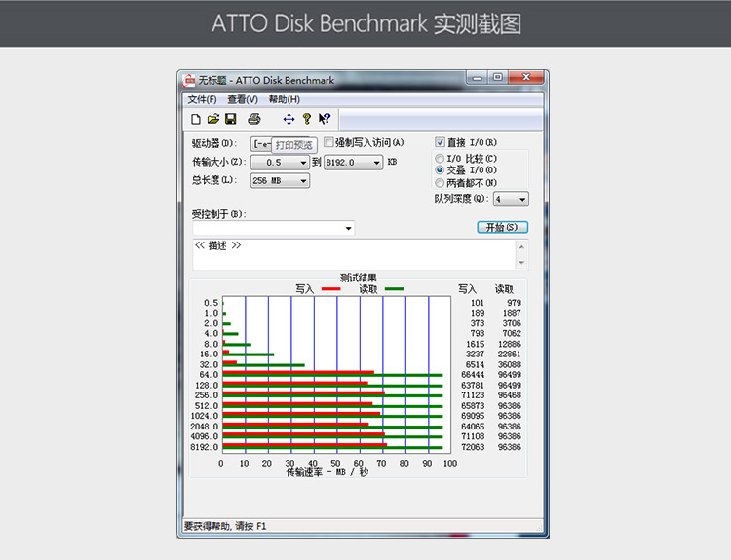
Task: Maximize the ATTO Disk Benchmark window
Action: click(x=498, y=77)
